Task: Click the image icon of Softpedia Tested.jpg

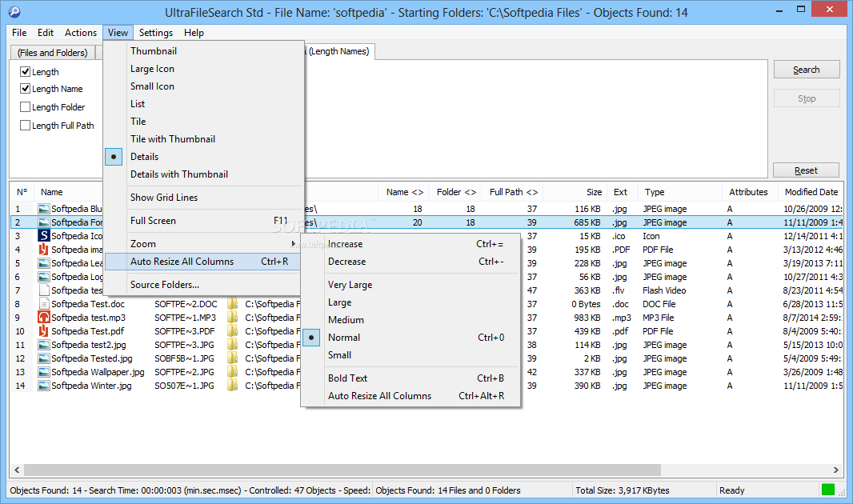Action: [x=43, y=358]
